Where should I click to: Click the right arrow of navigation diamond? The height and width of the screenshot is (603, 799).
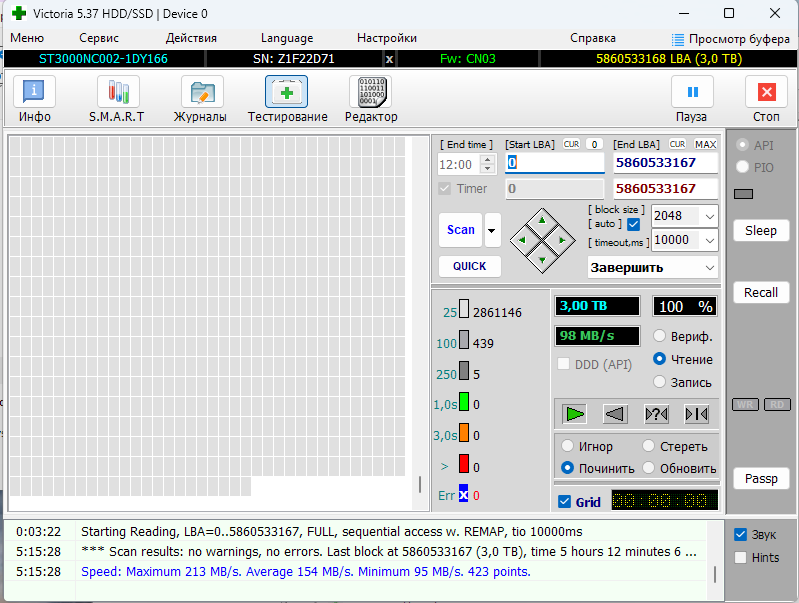pyautogui.click(x=562, y=240)
